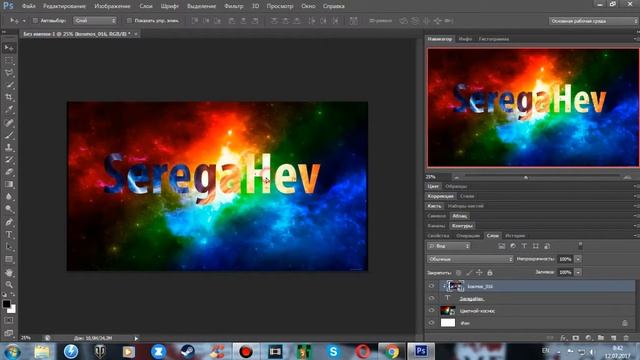Viewport: 640px width, 360px height.
Task: Close the open document tab
Action: pos(136,34)
